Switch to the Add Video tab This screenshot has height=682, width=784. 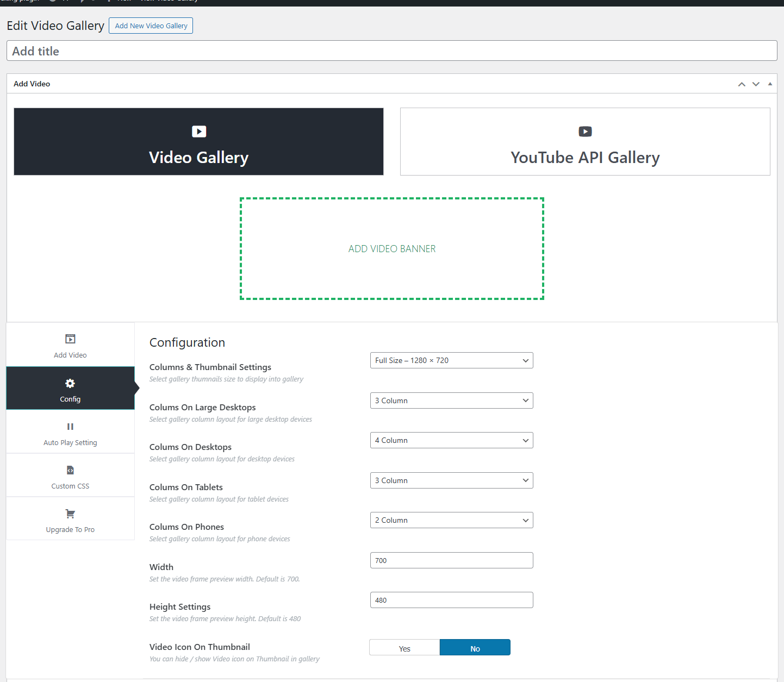pos(70,345)
